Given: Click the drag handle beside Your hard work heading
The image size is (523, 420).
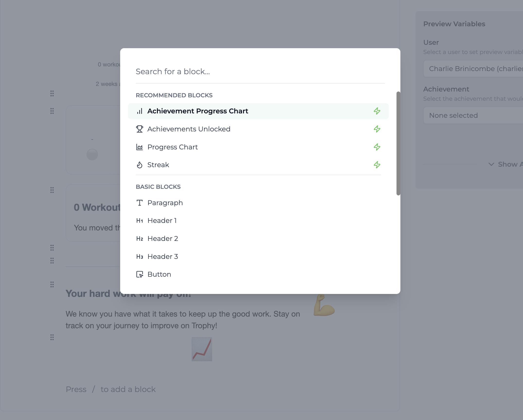Looking at the screenshot, I should [52, 284].
